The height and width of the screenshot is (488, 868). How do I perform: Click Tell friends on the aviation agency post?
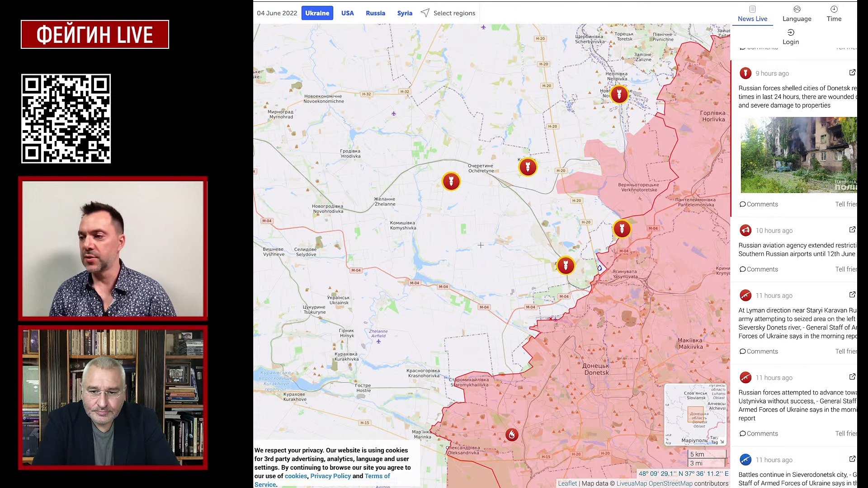point(846,269)
